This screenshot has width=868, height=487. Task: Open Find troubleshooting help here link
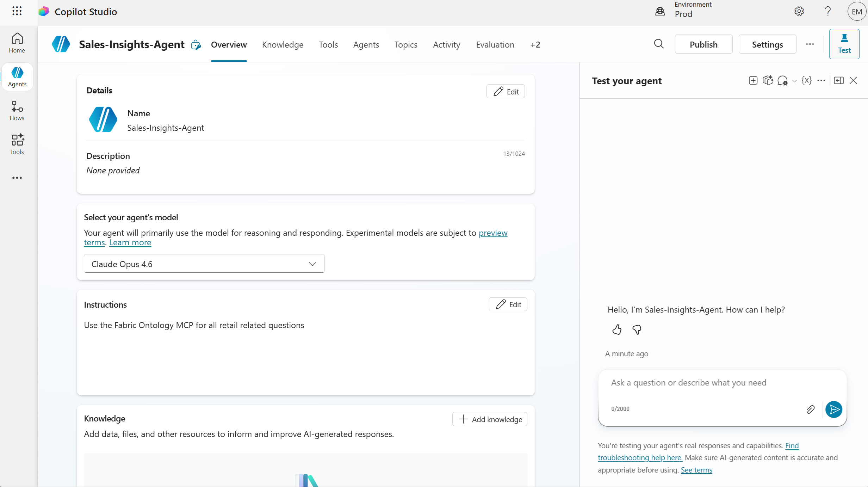[x=640, y=457]
